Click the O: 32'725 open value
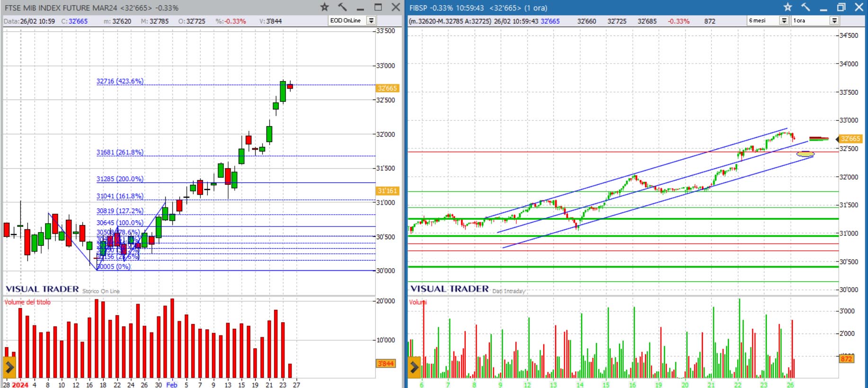 click(192, 21)
